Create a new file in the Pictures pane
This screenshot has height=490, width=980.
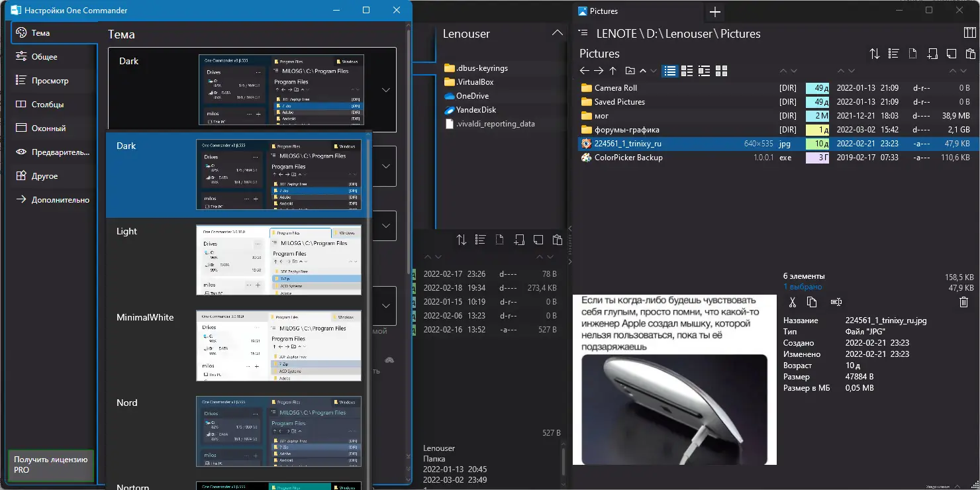pyautogui.click(x=913, y=54)
